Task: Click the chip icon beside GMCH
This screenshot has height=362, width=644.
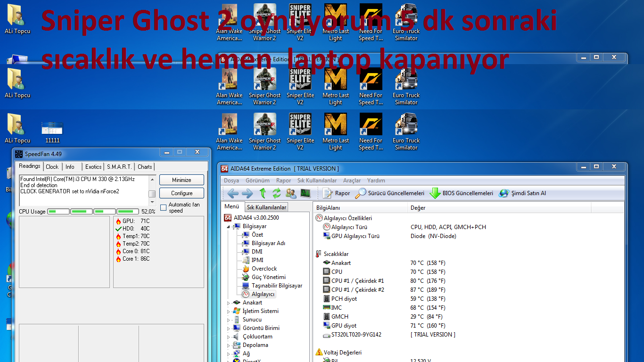Action: (x=327, y=317)
